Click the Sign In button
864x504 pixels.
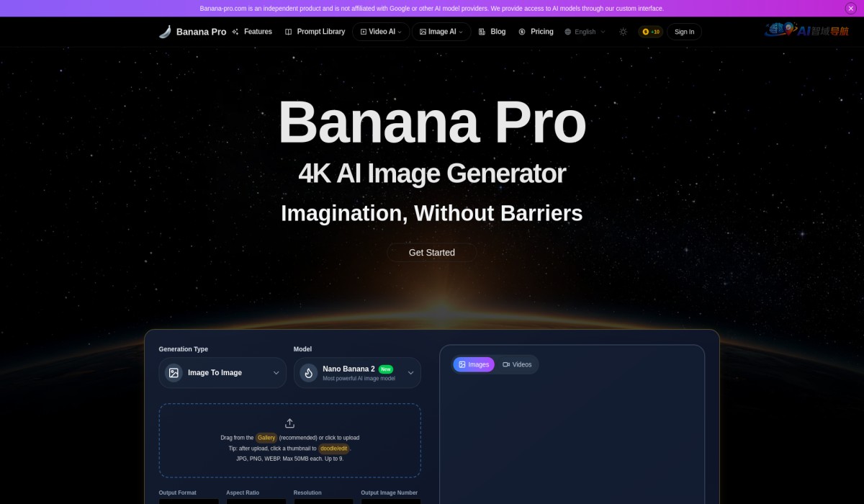click(x=684, y=31)
